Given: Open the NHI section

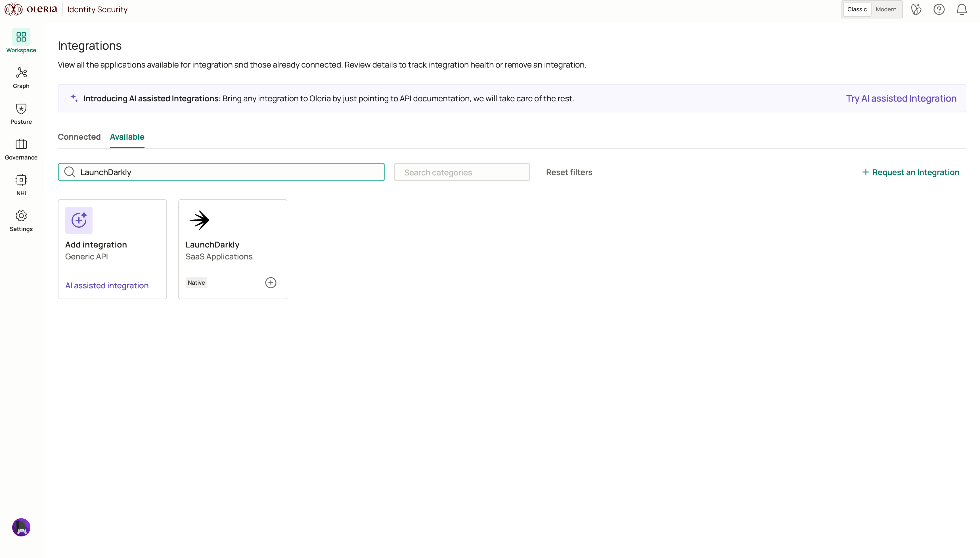Looking at the screenshot, I should pyautogui.click(x=21, y=185).
